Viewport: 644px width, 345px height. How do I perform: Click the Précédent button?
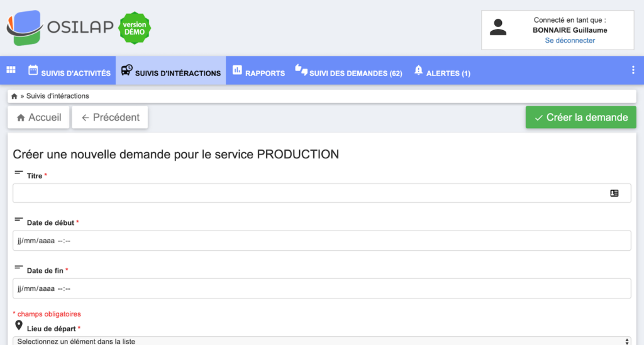109,118
